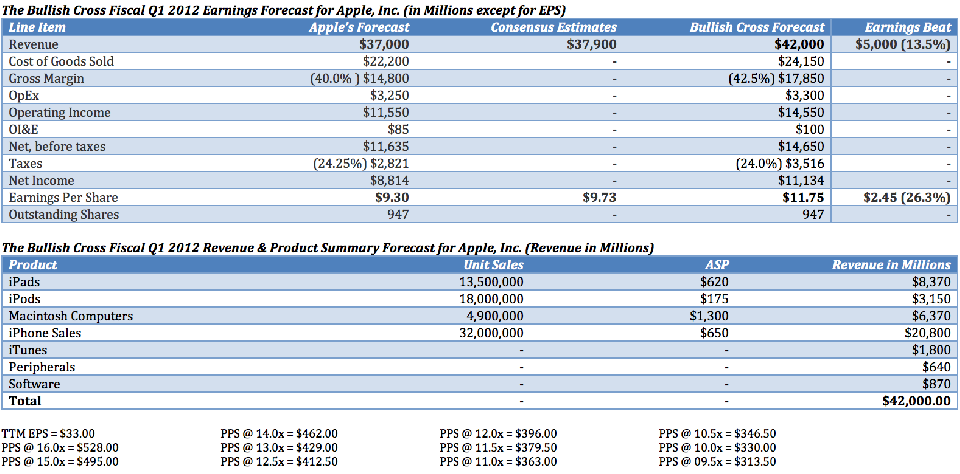This screenshot has height=474, width=960.
Task: Click the "Cost of Goods Sold" row label
Action: pos(61,62)
